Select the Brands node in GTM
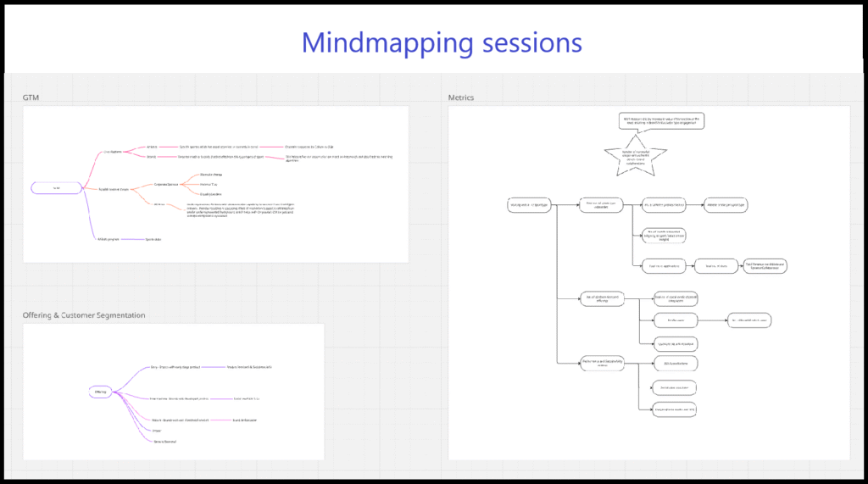Viewport: 868px width, 484px height. [152, 157]
